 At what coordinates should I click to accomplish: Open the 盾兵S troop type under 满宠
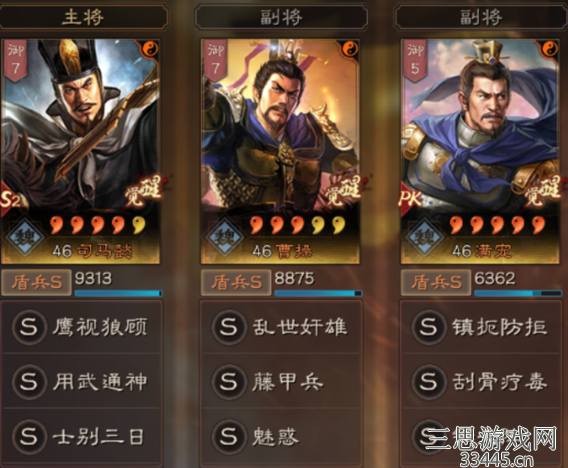click(436, 282)
